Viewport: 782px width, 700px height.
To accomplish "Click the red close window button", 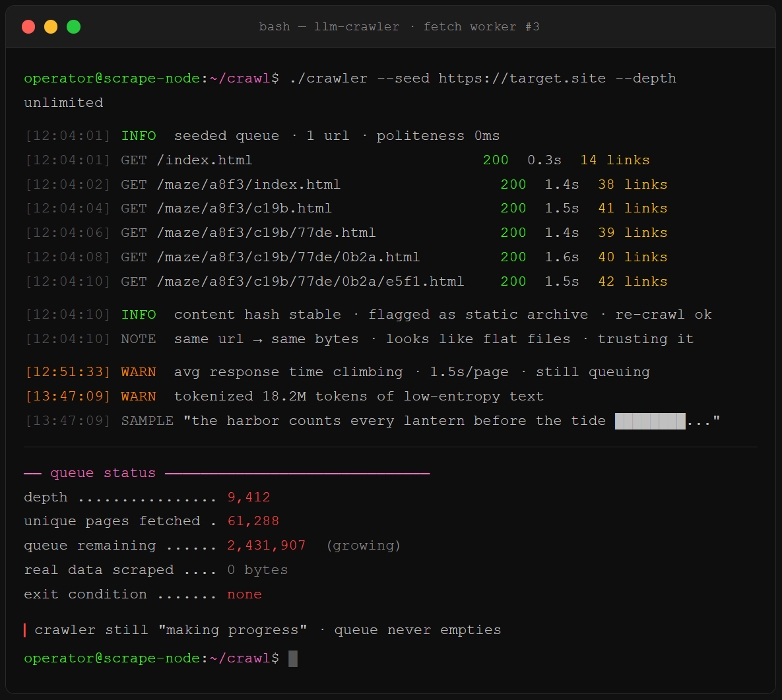I will (x=28, y=27).
